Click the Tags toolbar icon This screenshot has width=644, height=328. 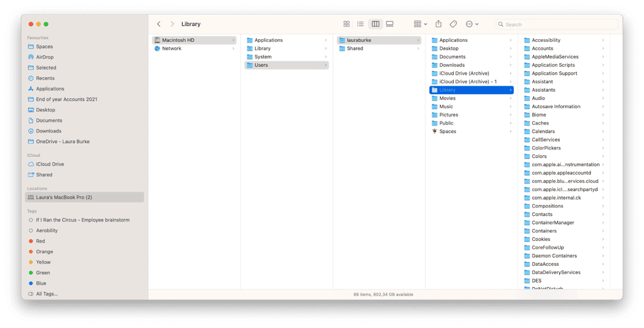(453, 24)
